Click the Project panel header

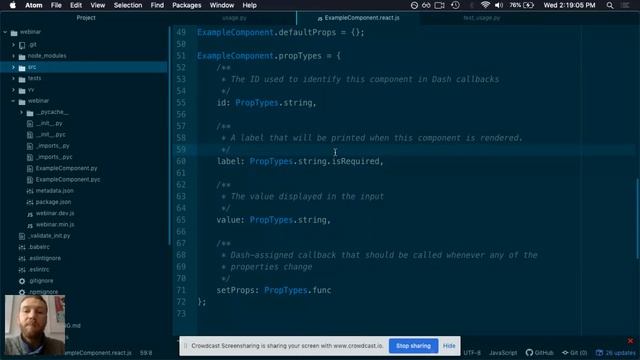click(86, 18)
